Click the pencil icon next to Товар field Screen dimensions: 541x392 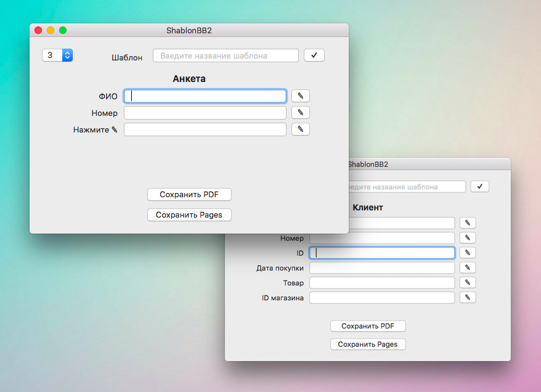(468, 283)
